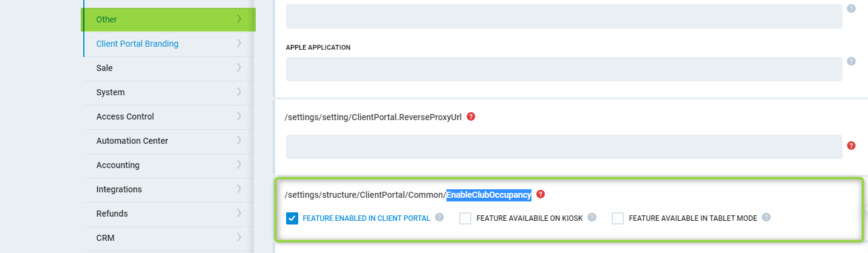Enable Feature Available on Kiosk checkbox

point(465,218)
